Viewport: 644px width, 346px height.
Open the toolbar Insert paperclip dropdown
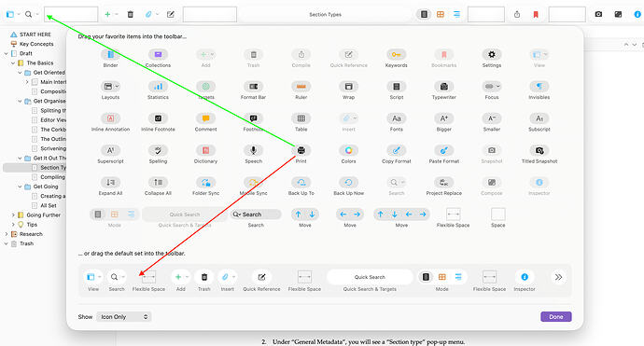click(x=151, y=14)
